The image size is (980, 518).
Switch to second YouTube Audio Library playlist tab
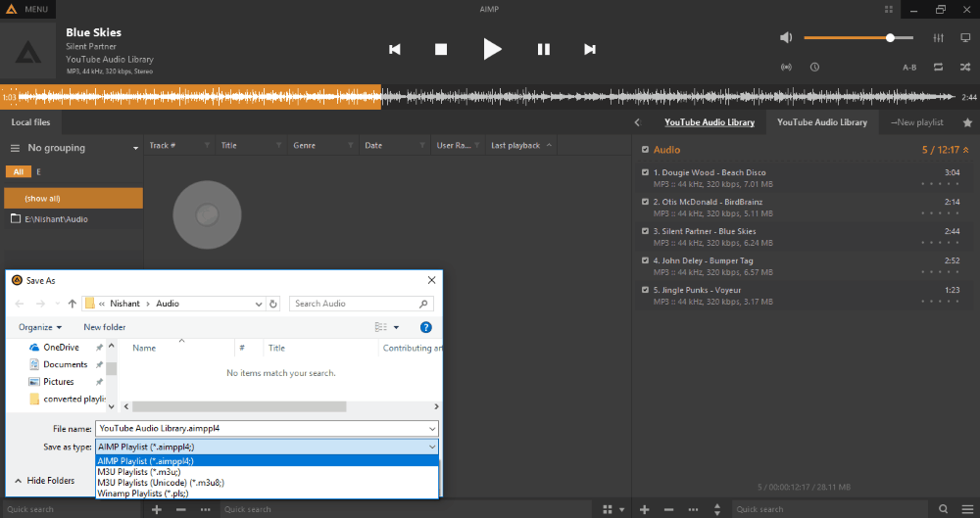click(822, 122)
